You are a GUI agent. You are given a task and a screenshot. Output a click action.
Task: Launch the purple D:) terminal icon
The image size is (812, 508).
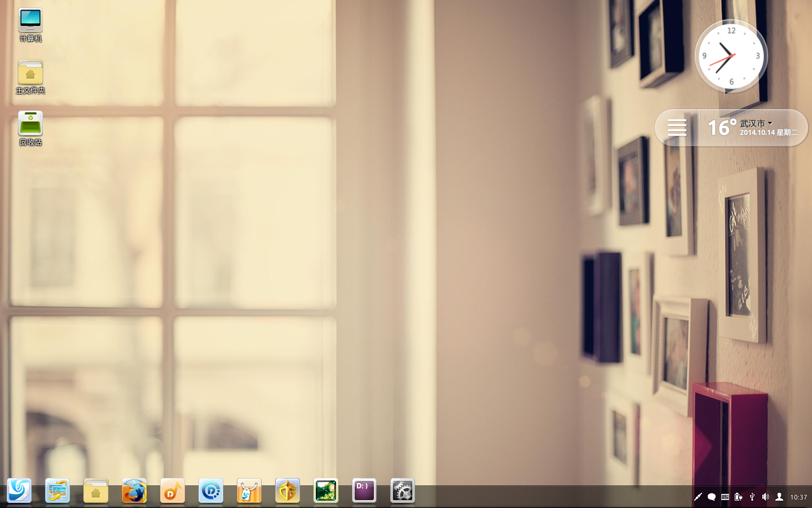[364, 491]
